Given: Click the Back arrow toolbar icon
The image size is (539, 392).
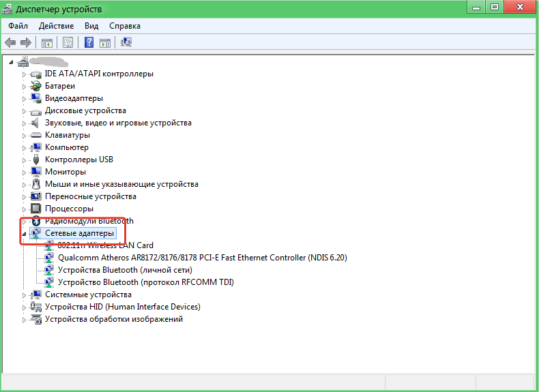Looking at the screenshot, I should (x=10, y=43).
